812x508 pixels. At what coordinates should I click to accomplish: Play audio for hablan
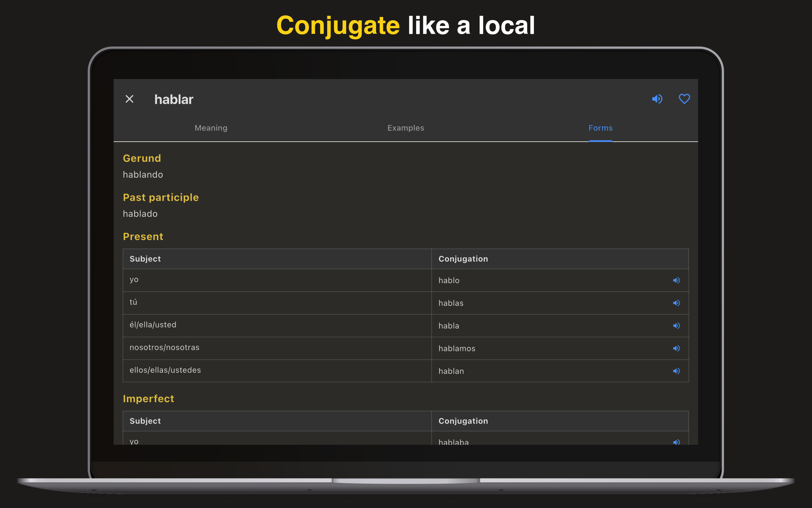(676, 371)
